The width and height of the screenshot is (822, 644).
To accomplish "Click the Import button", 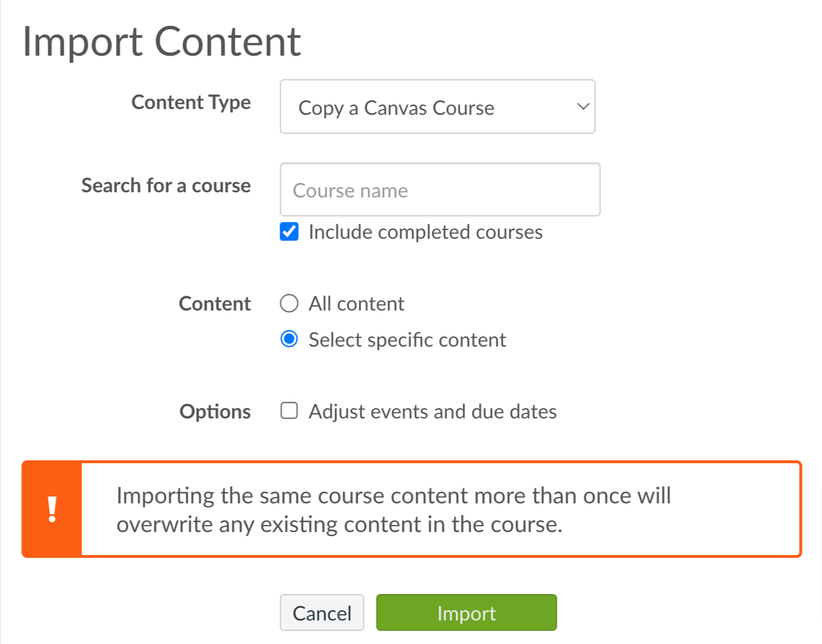I will [466, 612].
